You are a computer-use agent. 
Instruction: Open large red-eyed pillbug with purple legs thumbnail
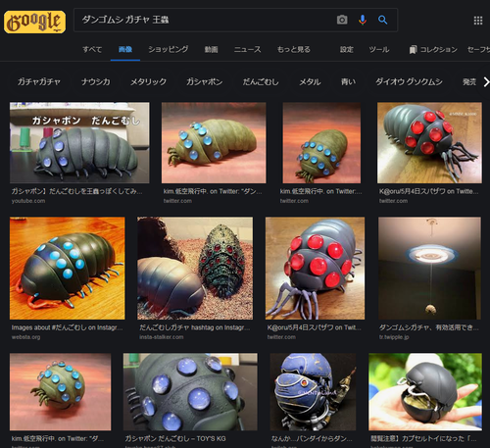[x=315, y=268]
